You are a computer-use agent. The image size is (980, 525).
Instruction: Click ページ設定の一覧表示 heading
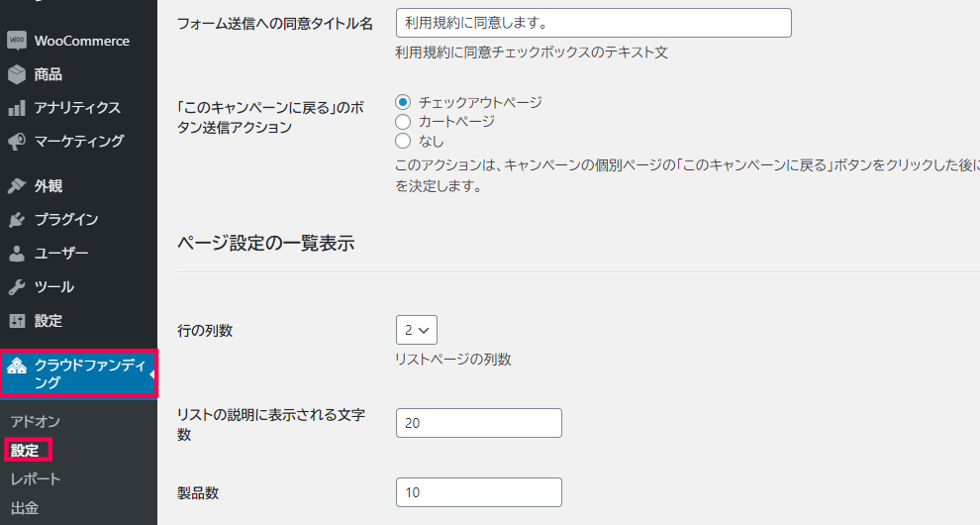click(265, 243)
